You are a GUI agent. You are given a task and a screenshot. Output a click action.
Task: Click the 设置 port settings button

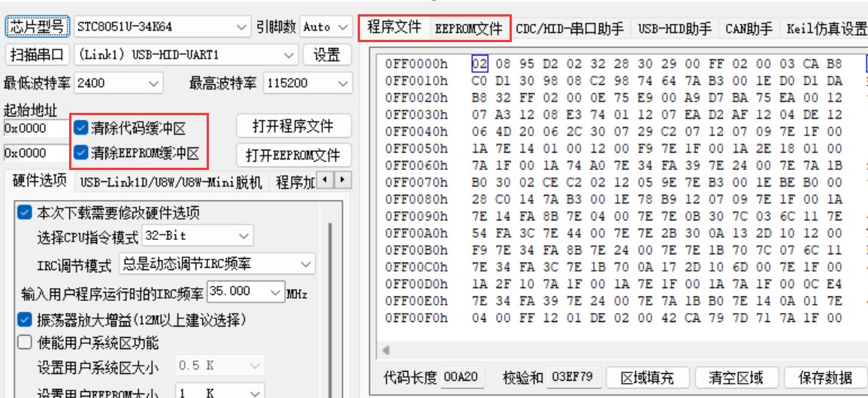coord(328,55)
